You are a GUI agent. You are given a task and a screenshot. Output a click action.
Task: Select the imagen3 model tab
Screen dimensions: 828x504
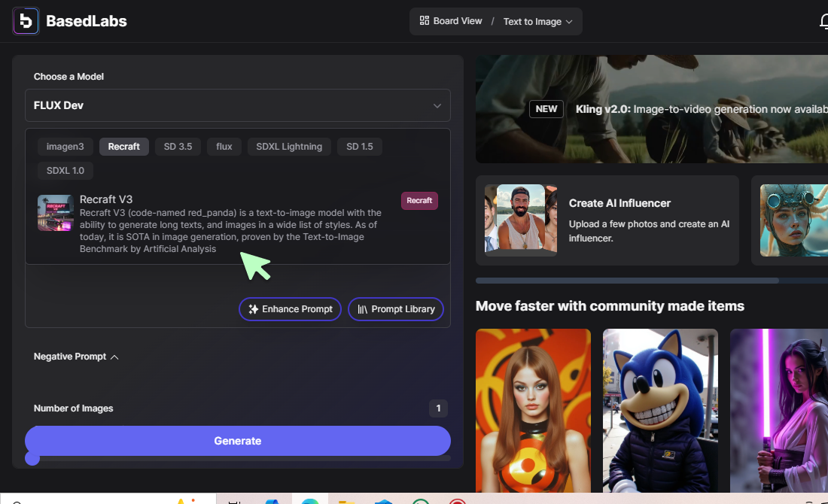(x=65, y=147)
